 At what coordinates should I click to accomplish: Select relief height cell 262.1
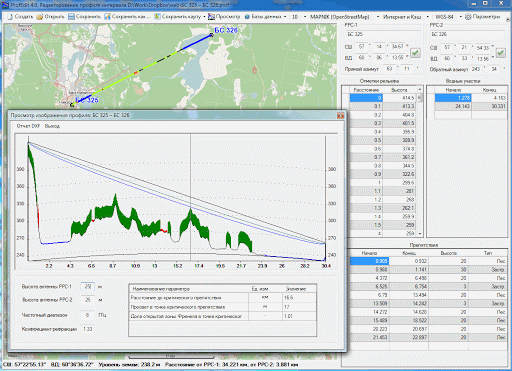point(399,208)
